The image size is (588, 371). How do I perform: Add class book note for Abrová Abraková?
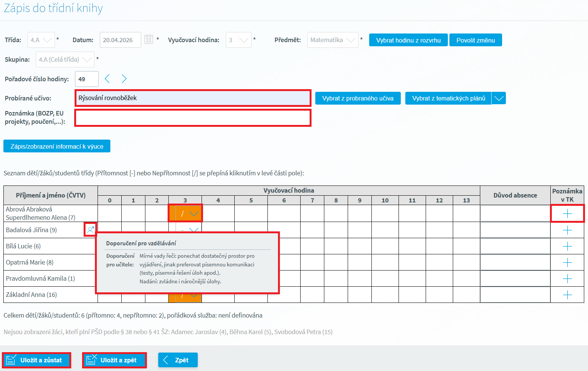[x=567, y=214]
